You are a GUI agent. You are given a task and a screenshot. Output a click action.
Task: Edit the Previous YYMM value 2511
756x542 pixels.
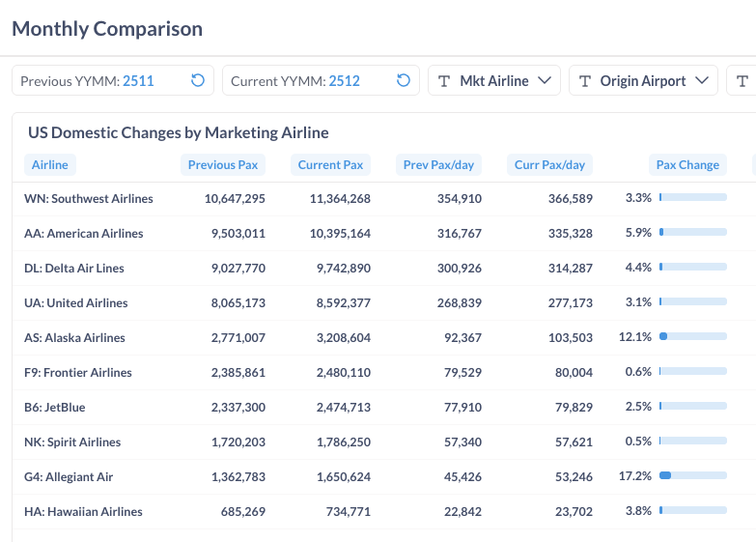[138, 81]
